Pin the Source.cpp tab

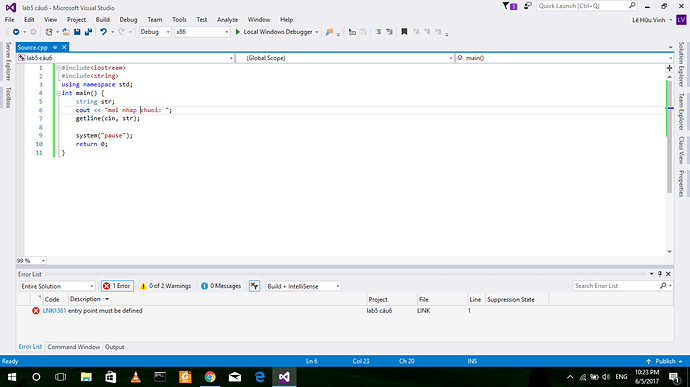(55, 47)
